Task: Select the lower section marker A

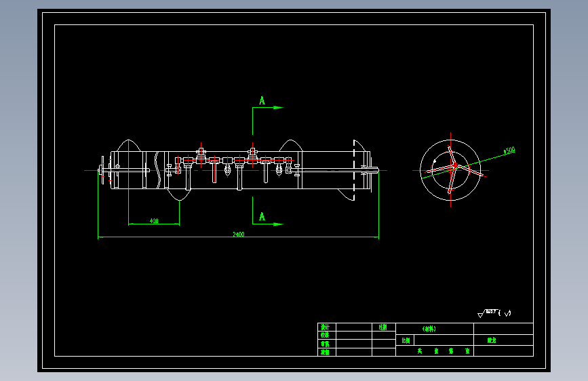Action: pyautogui.click(x=262, y=216)
